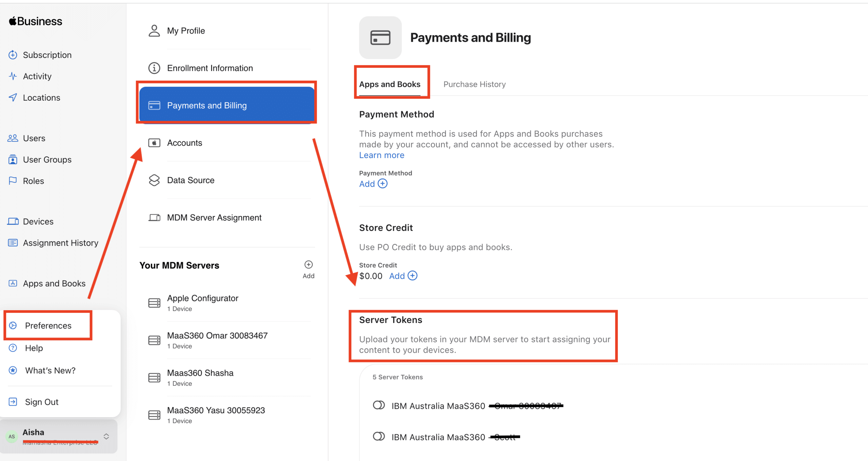The width and height of the screenshot is (868, 461).
Task: Select the Apps and Books tab
Action: tap(390, 84)
